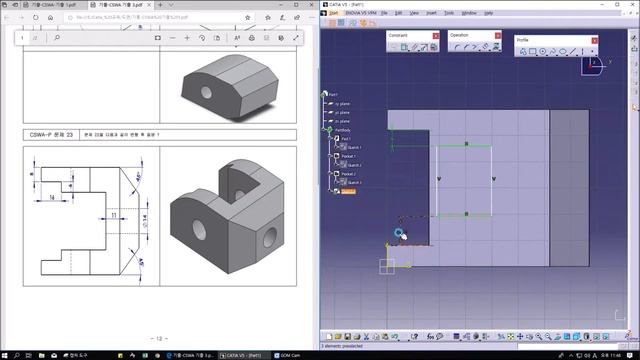Click the Windows Start button on taskbar
The image size is (640, 360).
point(5,356)
